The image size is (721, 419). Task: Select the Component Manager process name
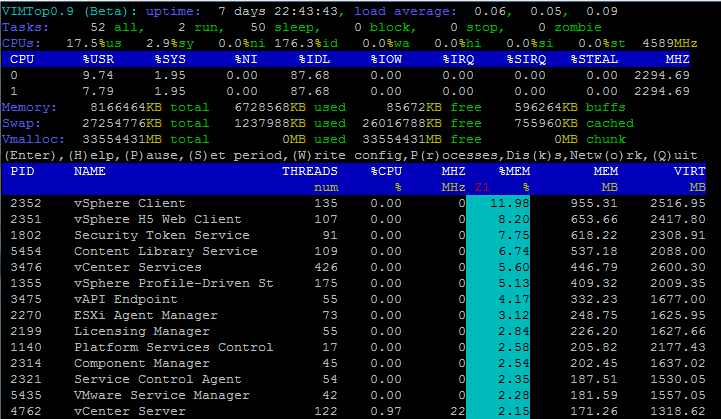[x=142, y=363]
